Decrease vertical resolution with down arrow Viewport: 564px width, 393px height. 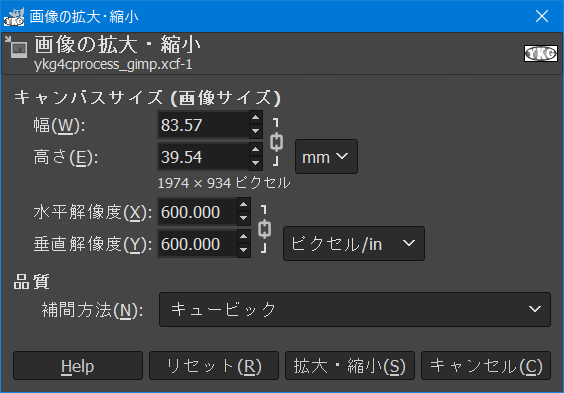click(244, 250)
